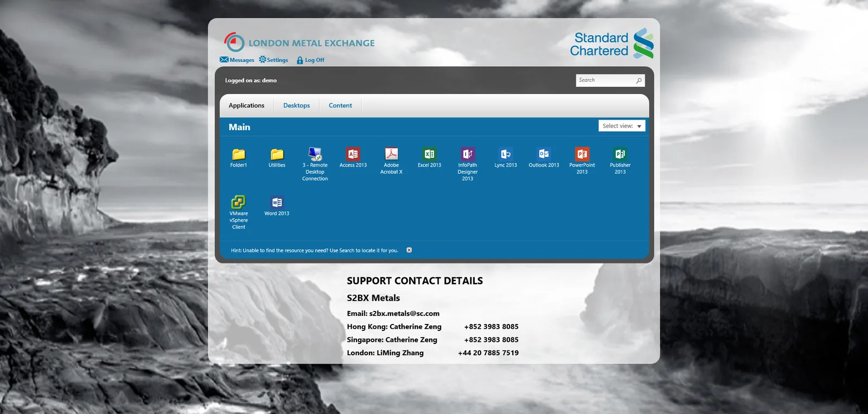Viewport: 868px width, 414px height.
Task: Click the search magnifier icon
Action: pyautogui.click(x=639, y=80)
